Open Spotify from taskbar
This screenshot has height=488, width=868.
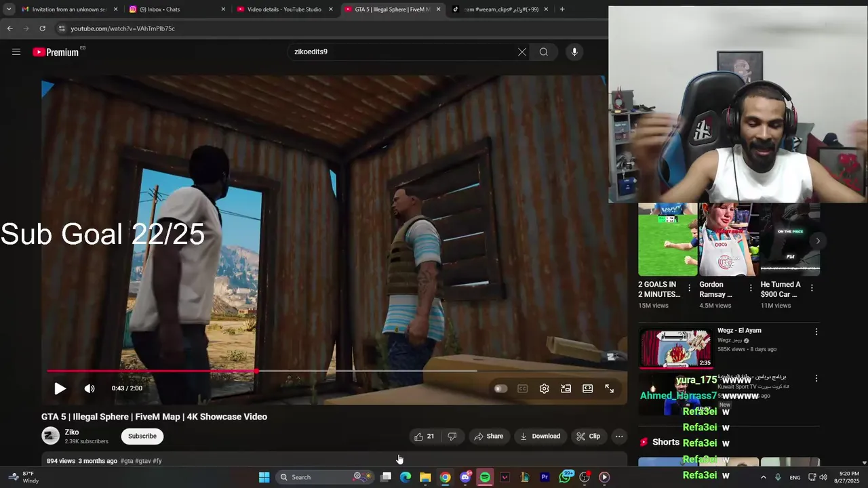pyautogui.click(x=485, y=477)
